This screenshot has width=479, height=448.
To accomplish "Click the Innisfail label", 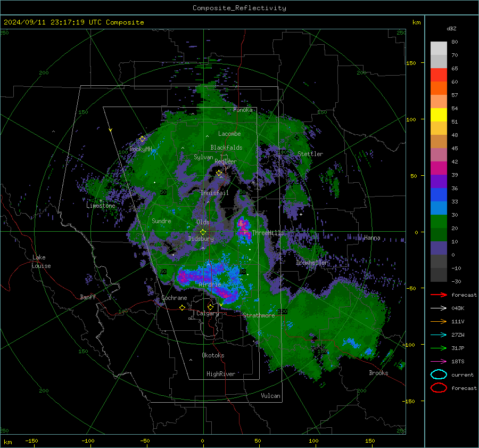I will coord(214,193).
